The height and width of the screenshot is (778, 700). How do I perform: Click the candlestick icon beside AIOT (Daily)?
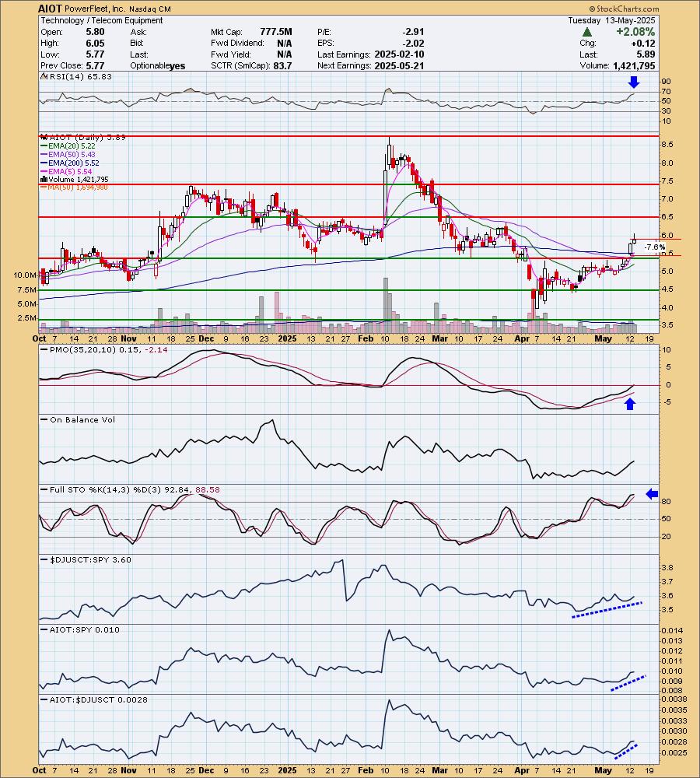[44, 138]
